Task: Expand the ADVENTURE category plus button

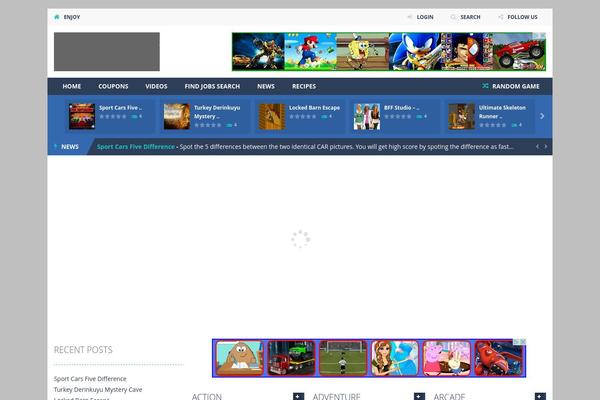Action: pos(419,396)
